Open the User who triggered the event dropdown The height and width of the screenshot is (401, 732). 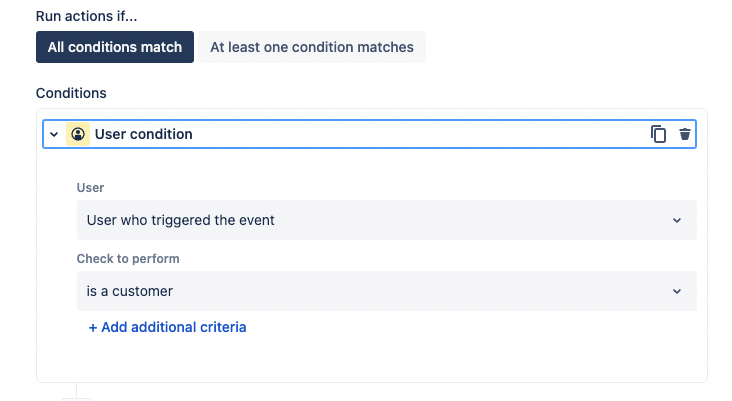tap(386, 220)
